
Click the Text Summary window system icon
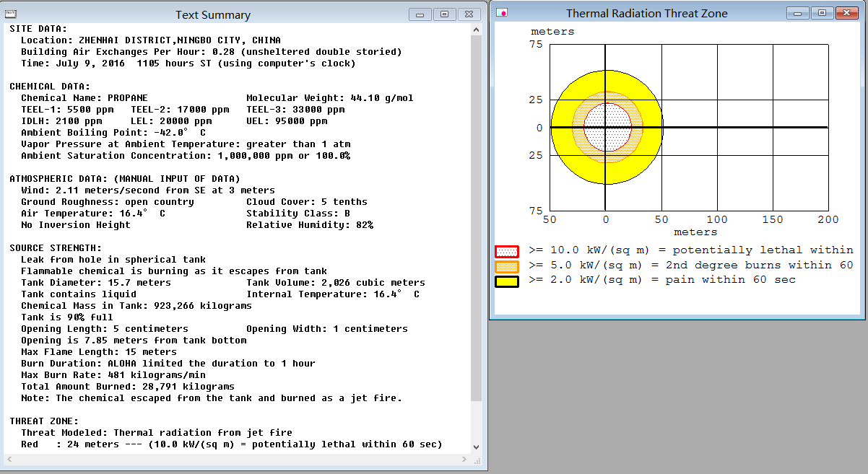(11, 13)
